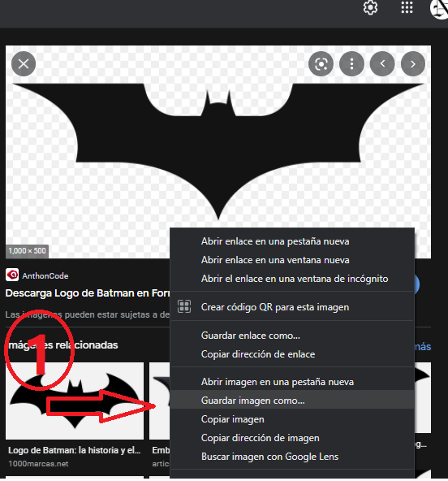Select Abrir enlace en una pestaña nueva
This screenshot has height=481, width=448.
292,241
